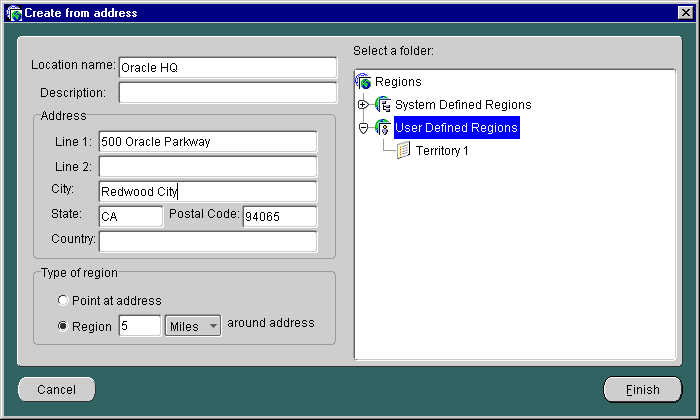Select the Region radio button

coord(63,326)
